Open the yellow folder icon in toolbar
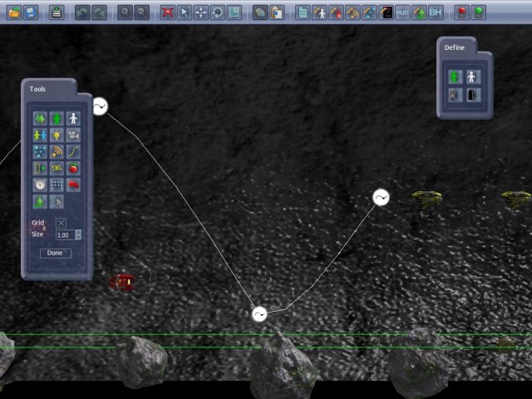The width and height of the screenshot is (532, 399). (x=14, y=12)
